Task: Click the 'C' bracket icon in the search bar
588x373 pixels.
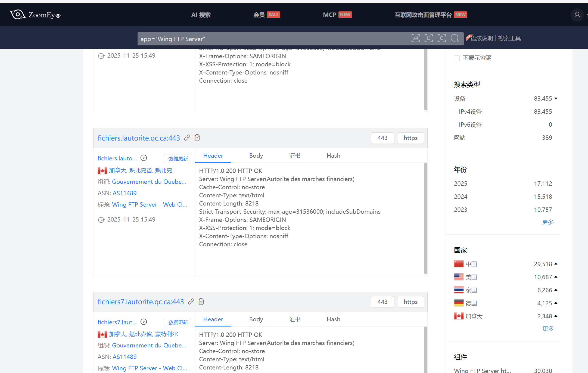Action: tap(441, 38)
